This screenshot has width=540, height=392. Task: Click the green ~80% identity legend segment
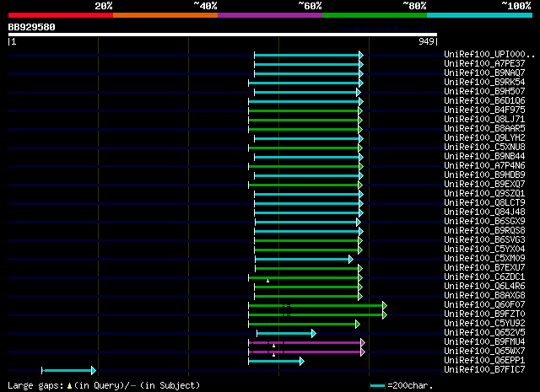coord(375,15)
